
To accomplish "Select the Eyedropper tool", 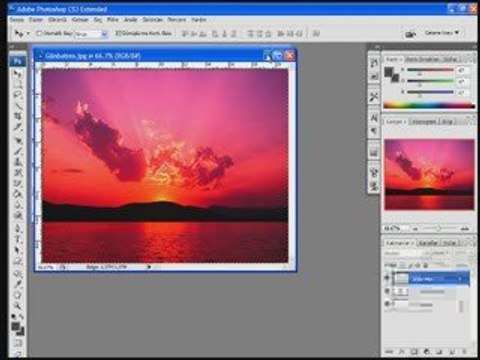I will point(17,284).
